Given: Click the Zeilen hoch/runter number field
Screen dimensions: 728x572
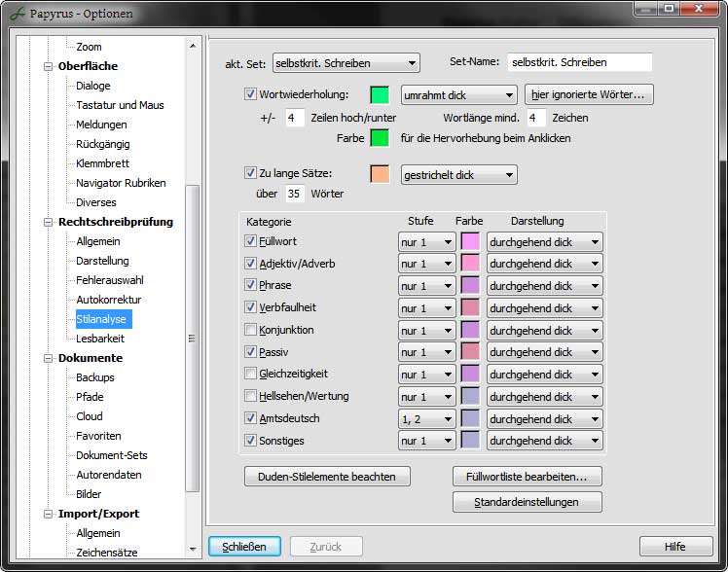Looking at the screenshot, I should click(294, 118).
